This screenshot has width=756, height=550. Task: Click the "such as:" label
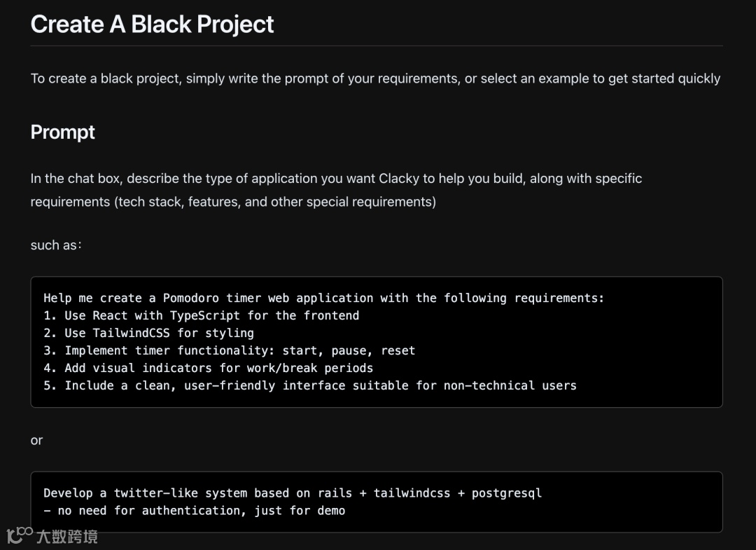tap(56, 245)
